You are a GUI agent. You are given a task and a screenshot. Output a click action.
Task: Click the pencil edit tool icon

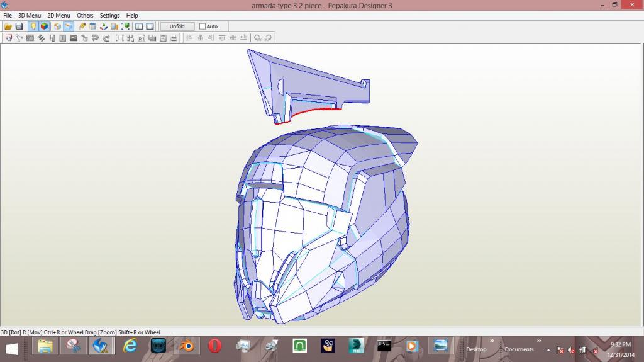82,26
